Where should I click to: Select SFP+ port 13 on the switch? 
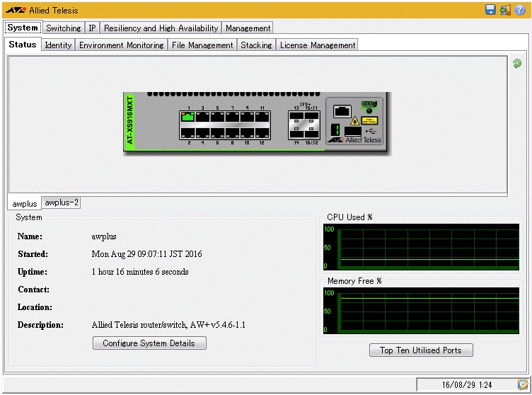(297, 117)
